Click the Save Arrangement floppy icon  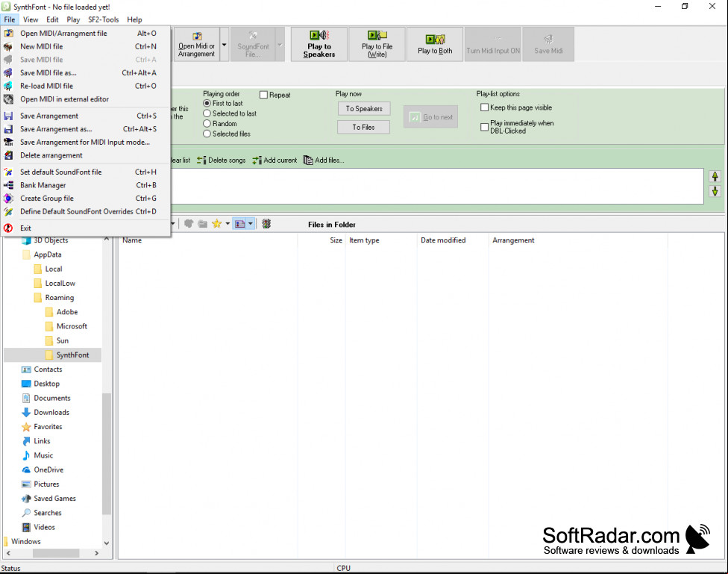(8, 116)
